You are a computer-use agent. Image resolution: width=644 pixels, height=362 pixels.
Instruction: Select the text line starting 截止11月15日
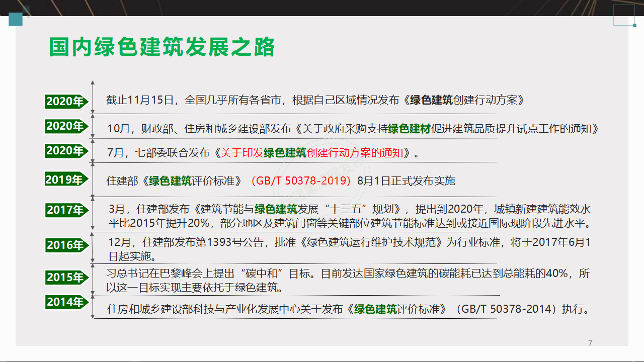pyautogui.click(x=315, y=100)
